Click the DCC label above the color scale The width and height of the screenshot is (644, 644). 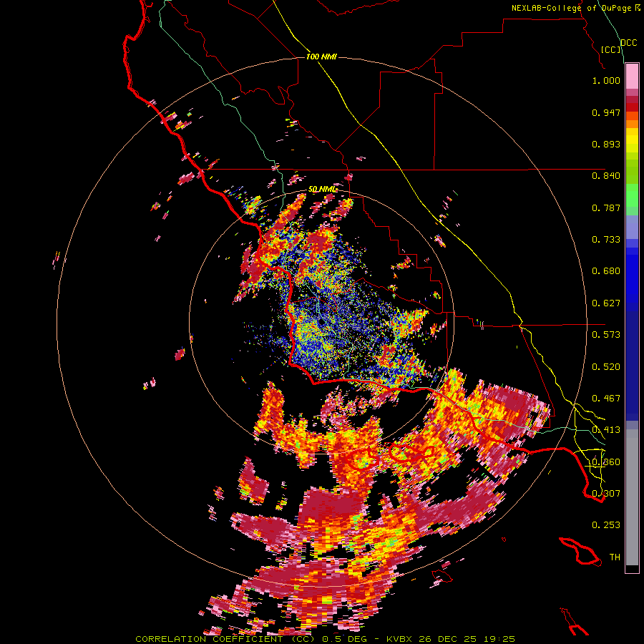pos(628,43)
